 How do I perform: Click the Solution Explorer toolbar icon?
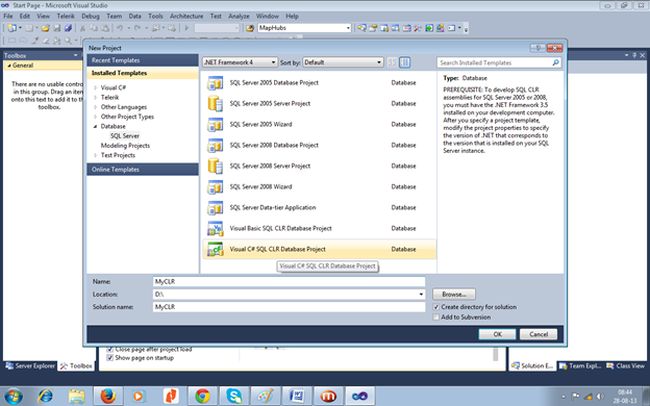[x=362, y=28]
